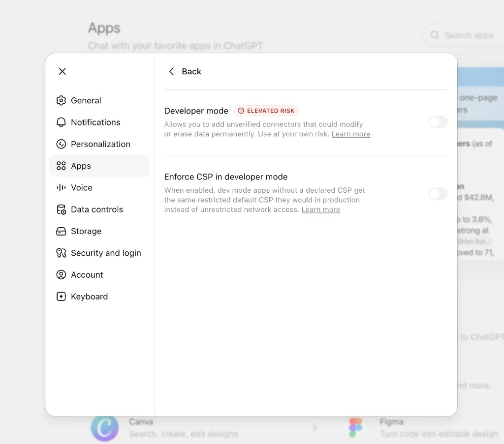Click the Figma logo in background page
This screenshot has width=504, height=444.
click(x=355, y=428)
